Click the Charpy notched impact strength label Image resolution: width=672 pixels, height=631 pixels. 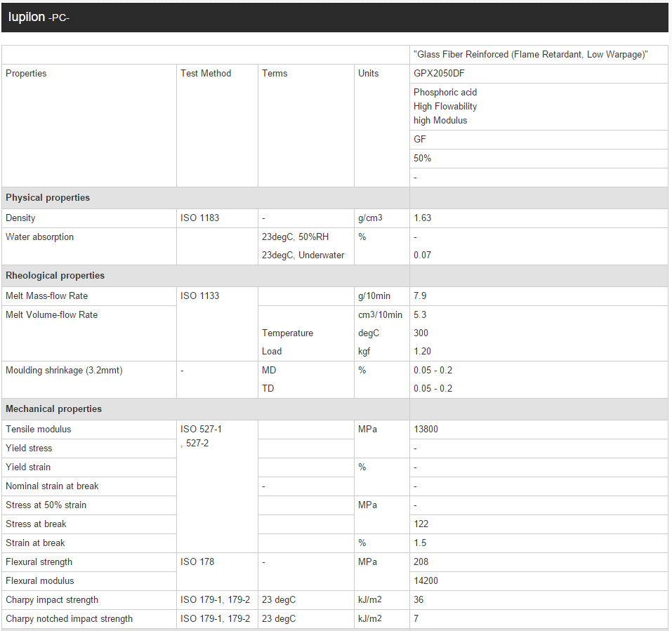[x=69, y=618]
